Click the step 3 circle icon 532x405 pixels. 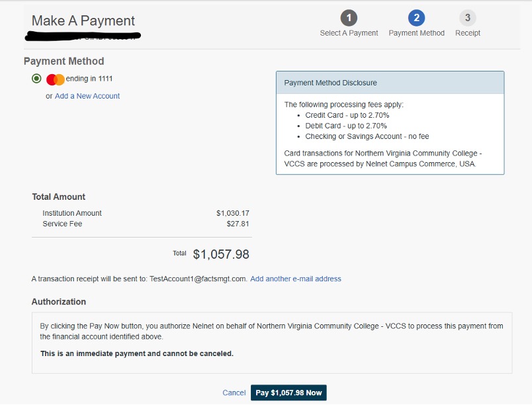[x=468, y=18]
